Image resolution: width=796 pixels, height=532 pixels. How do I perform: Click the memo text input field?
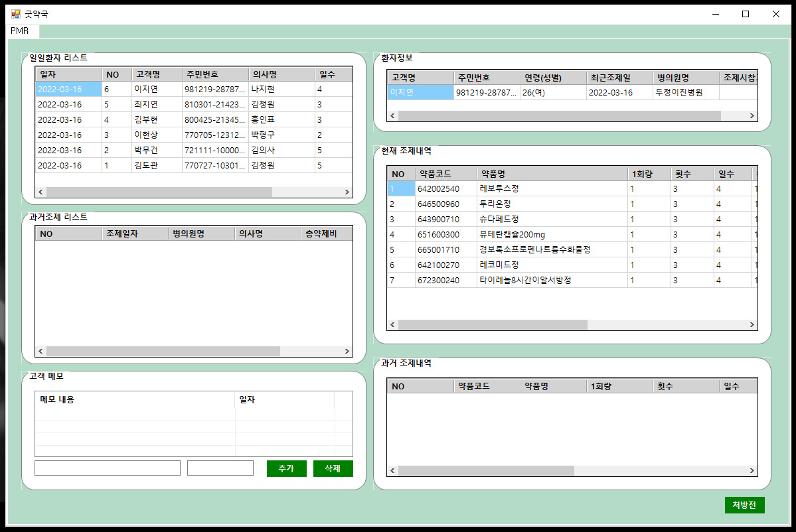tap(106, 468)
